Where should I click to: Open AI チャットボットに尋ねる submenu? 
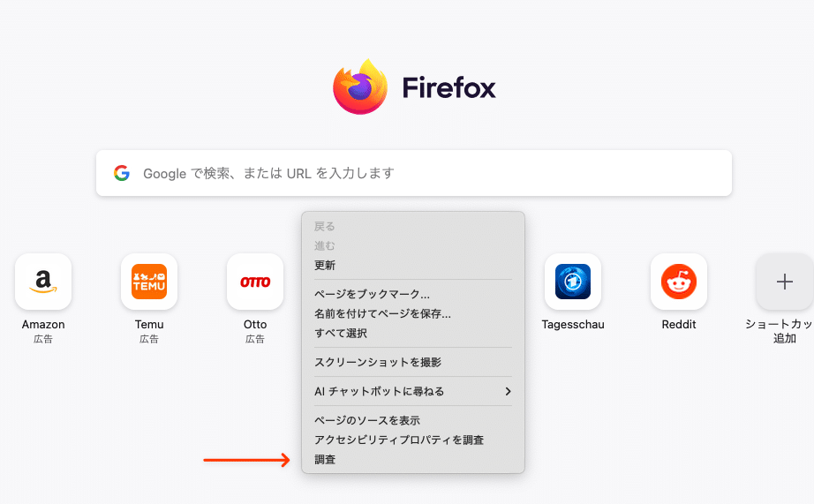[412, 391]
